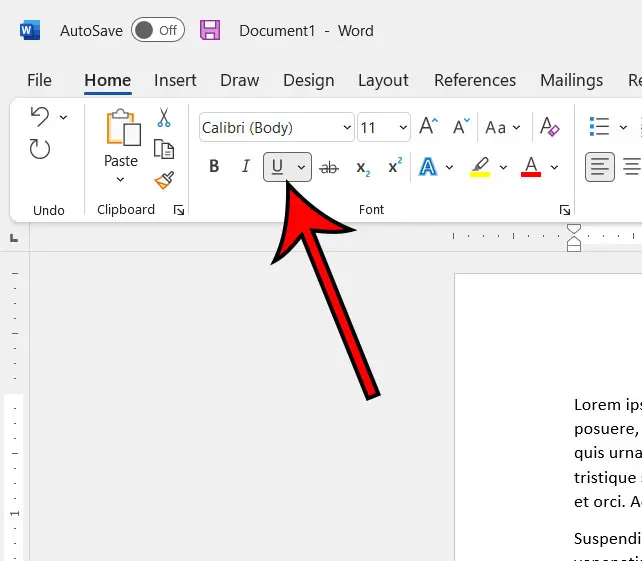This screenshot has width=642, height=561.
Task: Expand the Bullets library dropdown arrow
Action: [x=623, y=127]
